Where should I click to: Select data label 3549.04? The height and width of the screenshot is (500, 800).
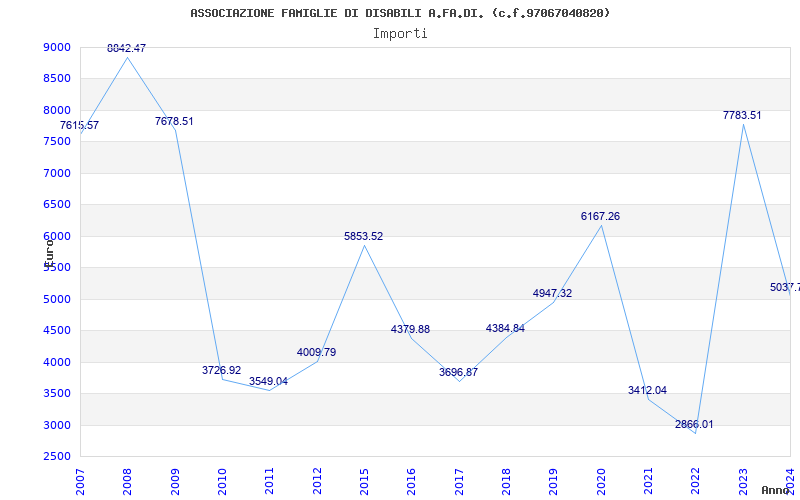268,382
